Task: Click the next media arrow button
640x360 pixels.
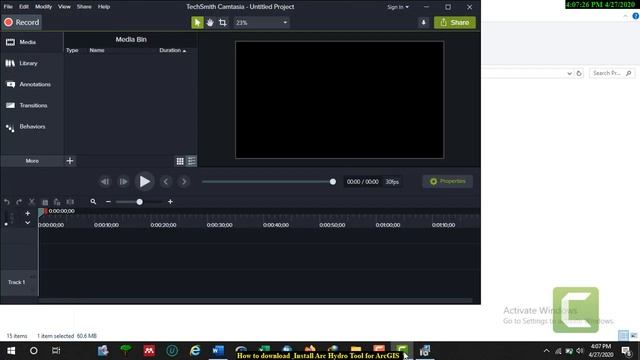Action: point(184,182)
